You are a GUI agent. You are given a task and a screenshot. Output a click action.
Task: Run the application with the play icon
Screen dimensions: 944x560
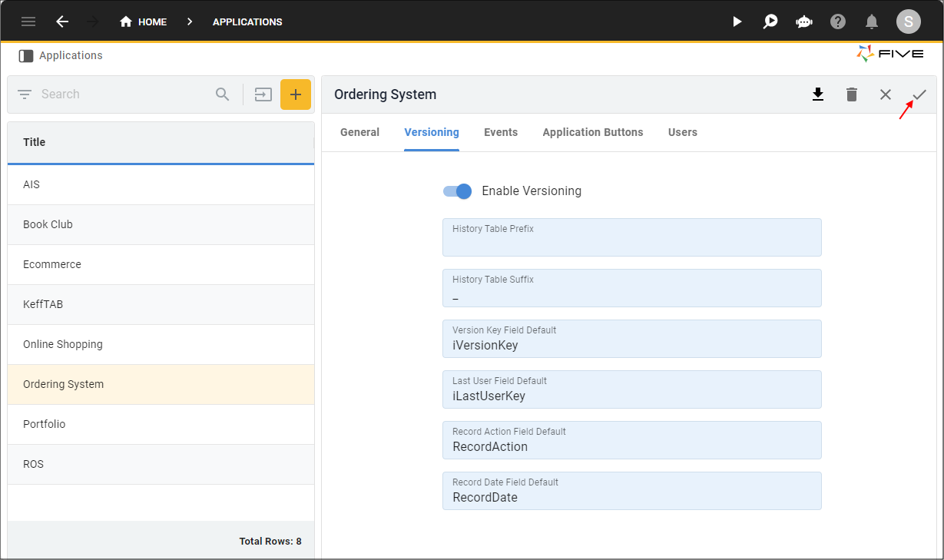point(737,22)
